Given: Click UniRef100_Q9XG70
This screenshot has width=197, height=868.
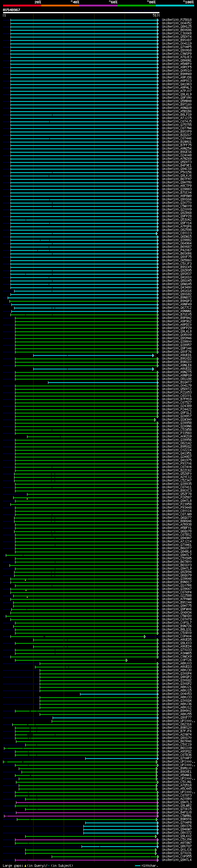Looking at the screenshot, I should pyautogui.click(x=176, y=738).
